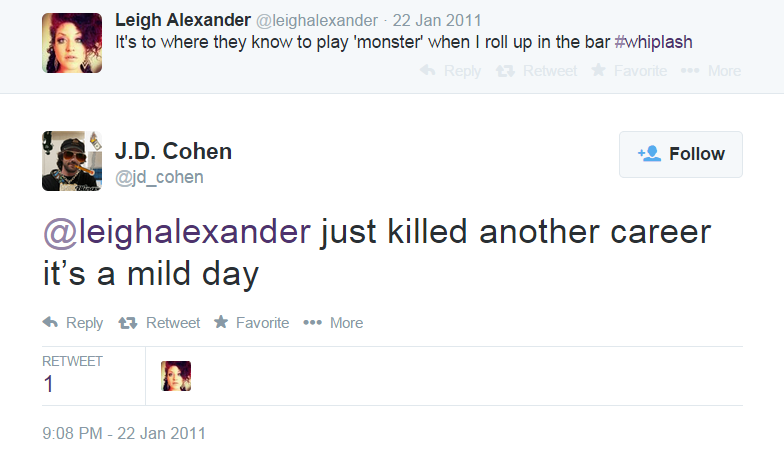Image resolution: width=784 pixels, height=464 pixels.
Task: Favorite J.D. Cohen's tweet with the star
Action: point(221,322)
